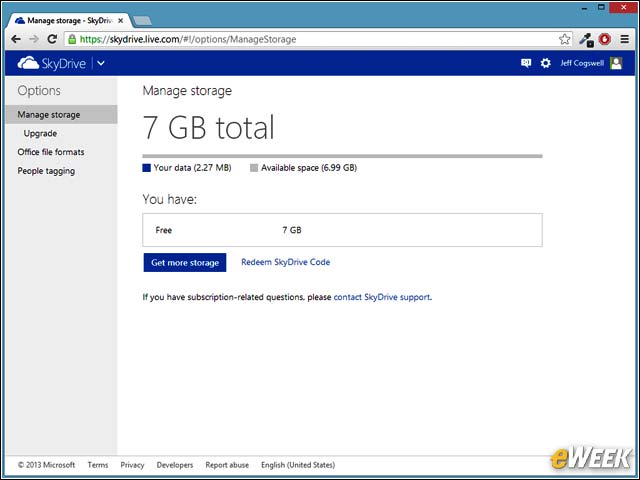This screenshot has width=640, height=480.
Task: Click the green lock security icon
Action: [72, 39]
